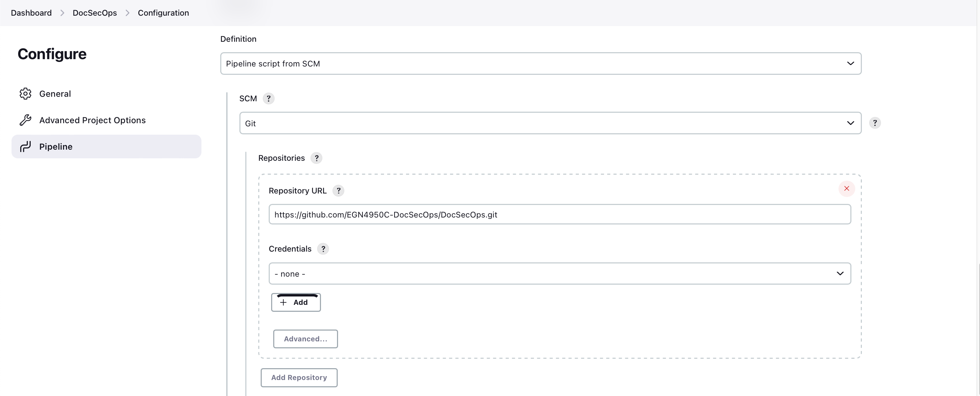Open the Repositories help question mark
The height and width of the screenshot is (396, 980).
(x=316, y=158)
